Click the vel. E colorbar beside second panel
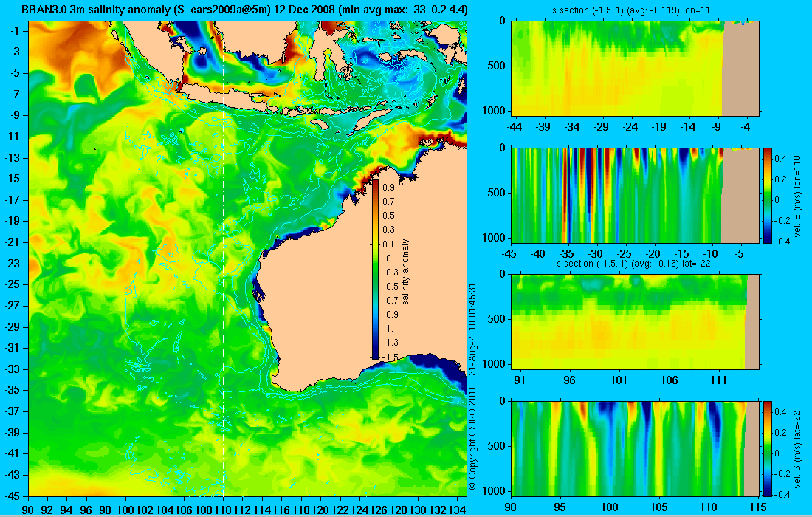The width and height of the screenshot is (812, 517). tap(767, 195)
